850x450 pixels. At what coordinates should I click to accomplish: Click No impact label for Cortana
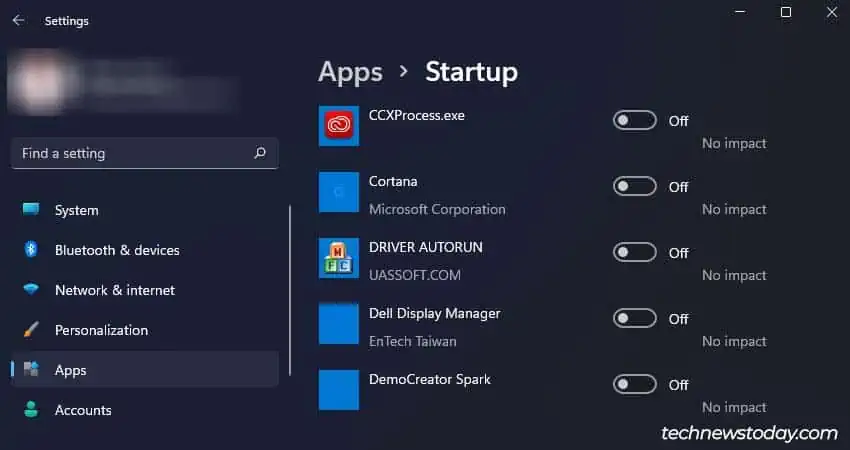pos(734,209)
